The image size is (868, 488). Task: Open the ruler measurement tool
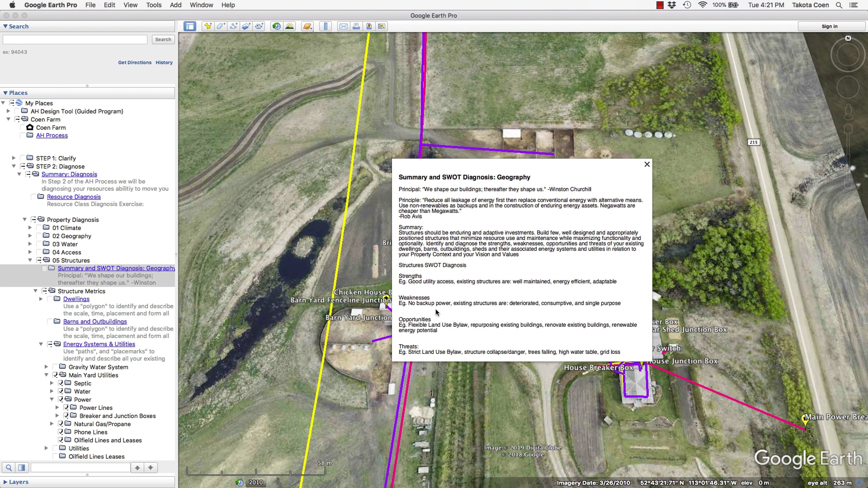coord(325,26)
